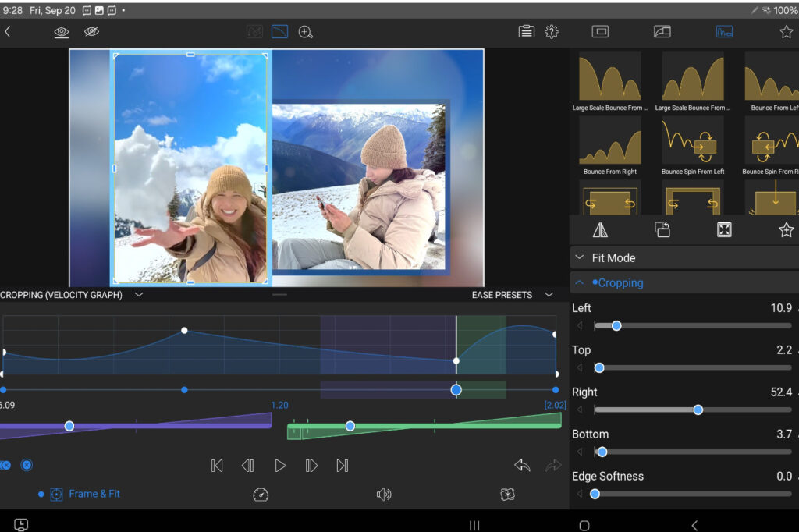The width and height of the screenshot is (799, 532).
Task: Open Android recent apps button
Action: tap(474, 526)
